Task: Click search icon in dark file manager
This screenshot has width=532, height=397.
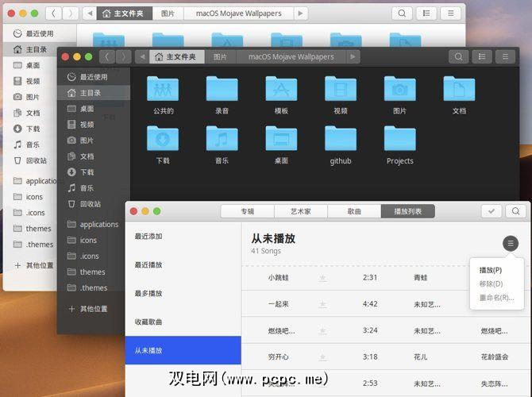Action: tap(458, 56)
